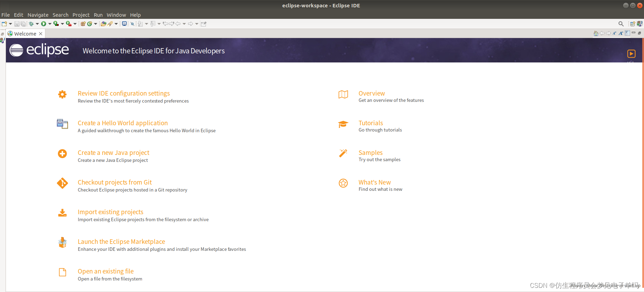Click the Save icon in the toolbar
The image size is (644, 292).
16,24
